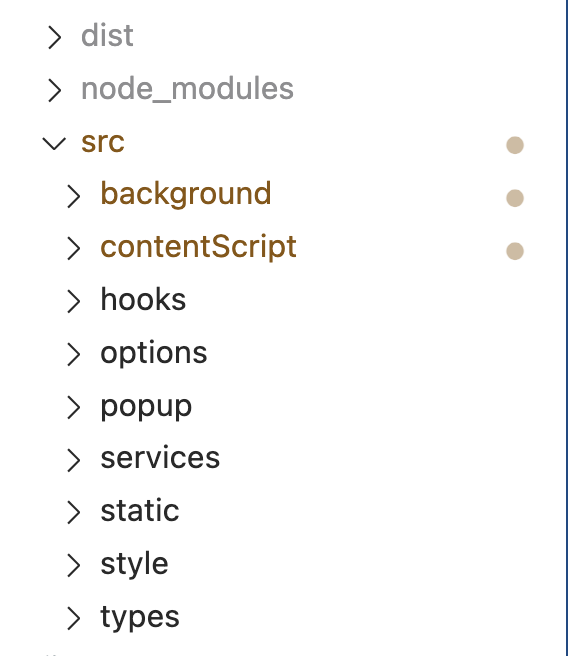Expand the node_modules folder chevron

point(54,90)
